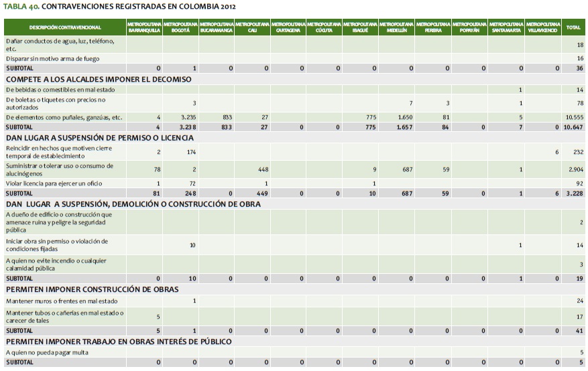Click the Metropolitana Barranquilla column header
This screenshot has height=371, width=588.
coord(145,27)
